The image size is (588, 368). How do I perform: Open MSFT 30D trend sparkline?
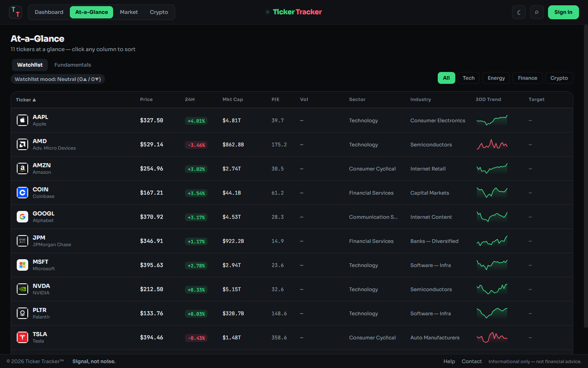pyautogui.click(x=492, y=265)
